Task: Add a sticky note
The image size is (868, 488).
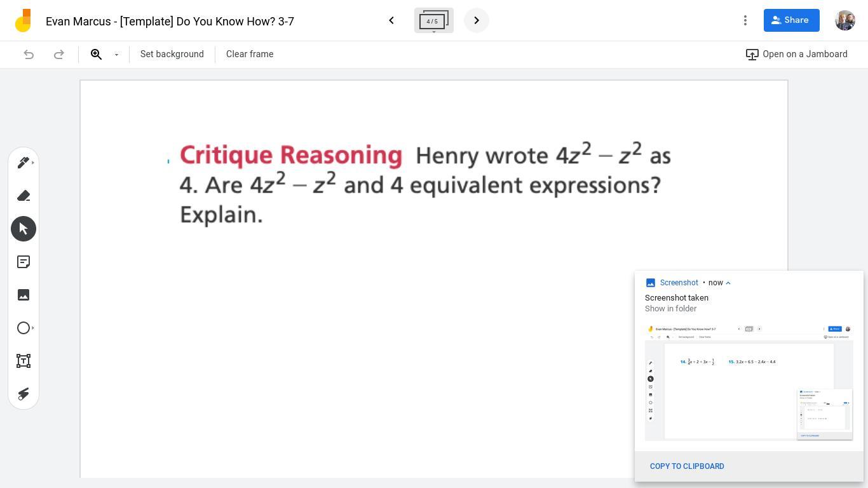Action: pos(24,262)
